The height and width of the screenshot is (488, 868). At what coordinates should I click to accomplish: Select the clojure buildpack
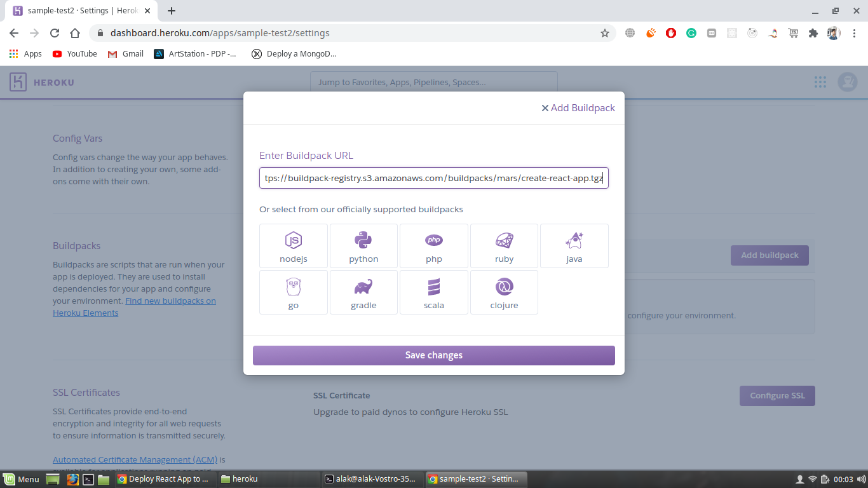click(504, 292)
